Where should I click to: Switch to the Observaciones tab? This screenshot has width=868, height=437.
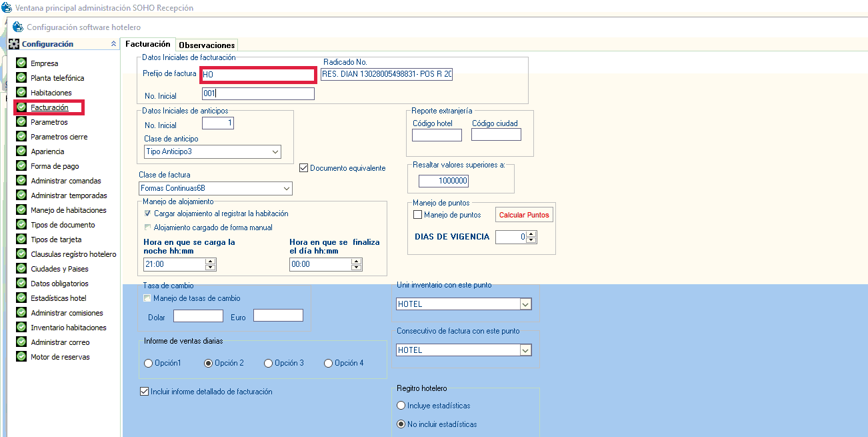[206, 45]
